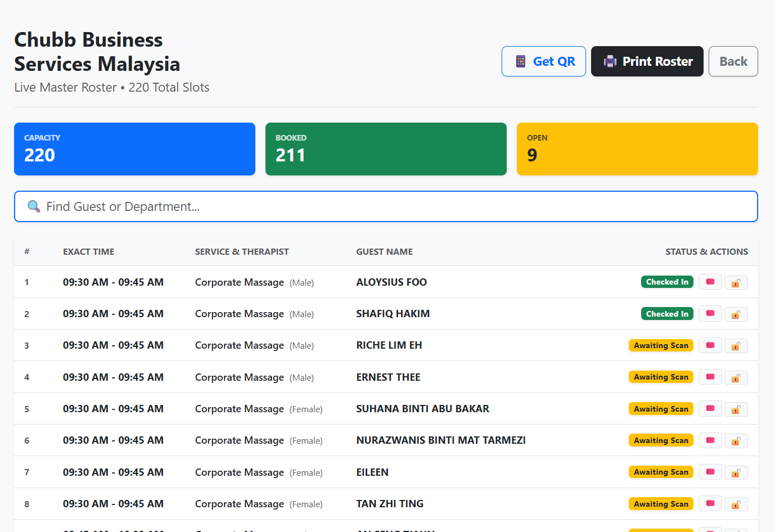Image resolution: width=775 pixels, height=532 pixels.
Task: Select guest name SUHANA BINTI ABU BAKAR
Action: pyautogui.click(x=423, y=409)
